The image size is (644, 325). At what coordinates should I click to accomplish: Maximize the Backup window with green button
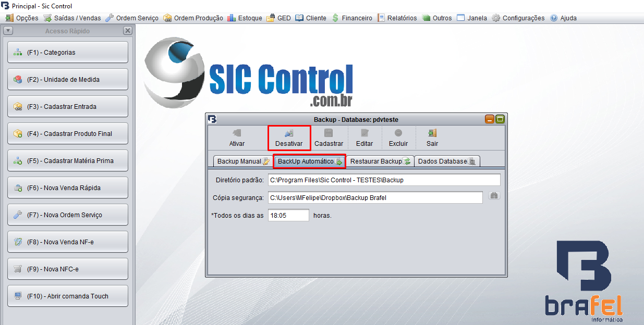pyautogui.click(x=500, y=119)
